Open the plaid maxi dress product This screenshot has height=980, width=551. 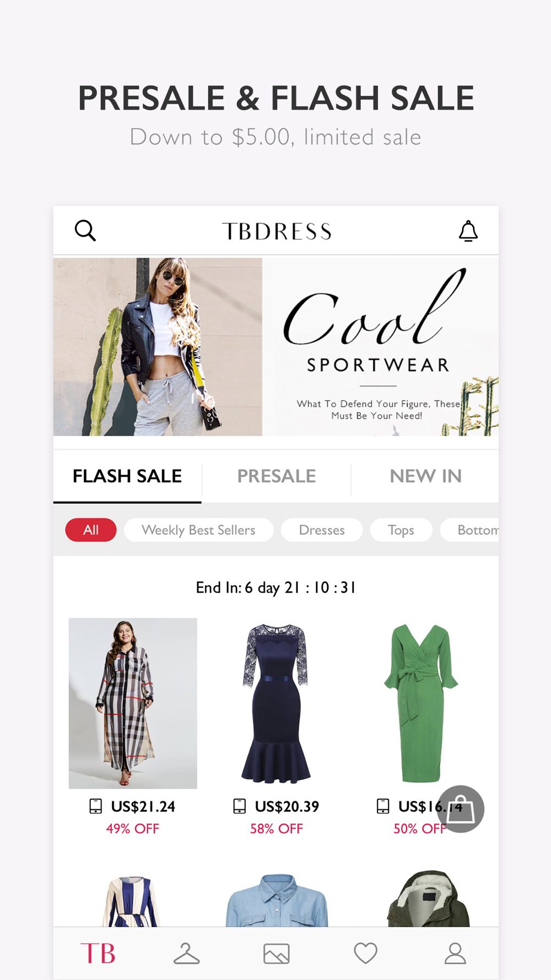[133, 703]
